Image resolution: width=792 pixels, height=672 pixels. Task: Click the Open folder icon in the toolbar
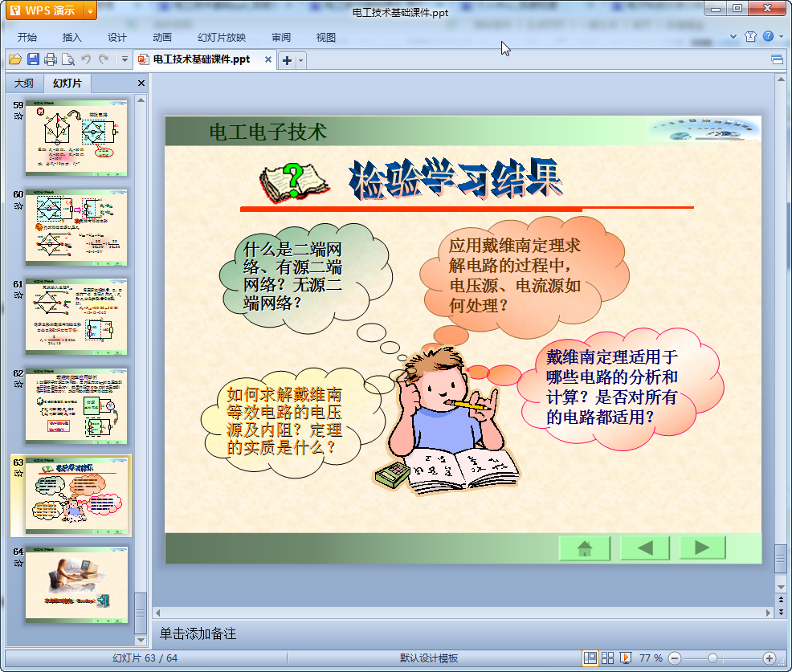tap(15, 59)
